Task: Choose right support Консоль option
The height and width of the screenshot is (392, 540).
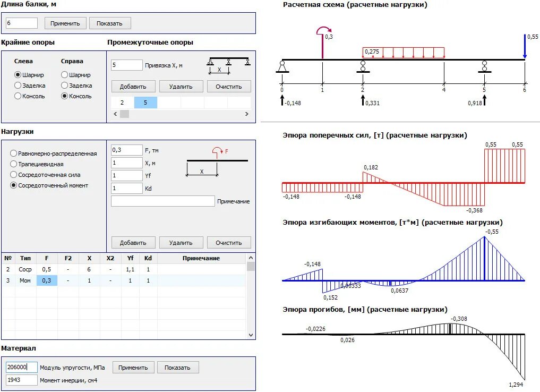Action: click(x=64, y=96)
